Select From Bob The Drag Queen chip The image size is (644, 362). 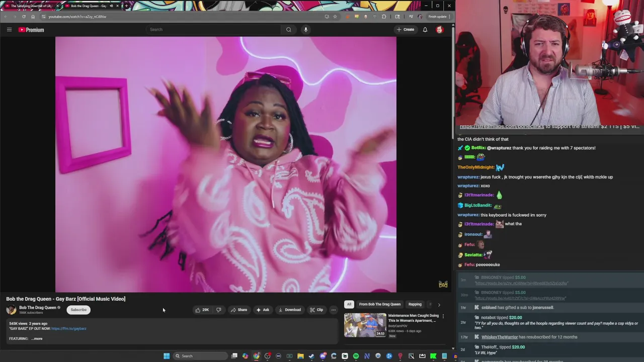click(380, 304)
